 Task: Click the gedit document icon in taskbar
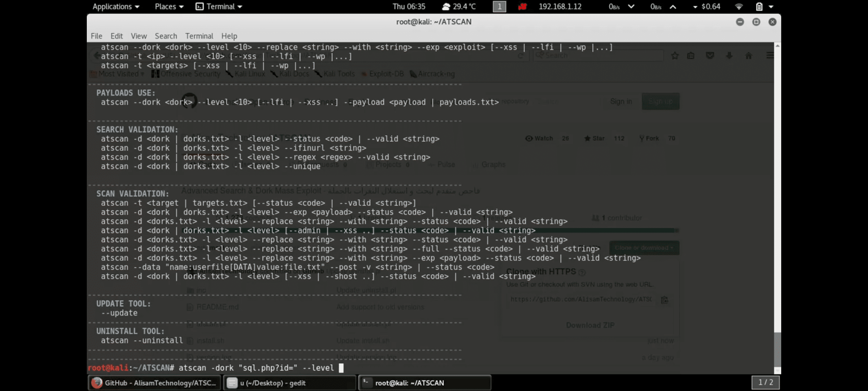232,383
